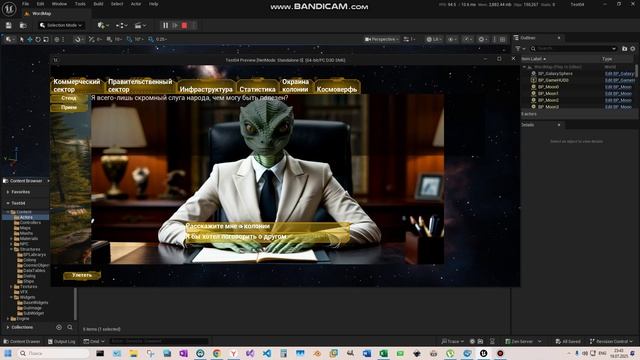Open the Cmd dropdown

pos(93,341)
